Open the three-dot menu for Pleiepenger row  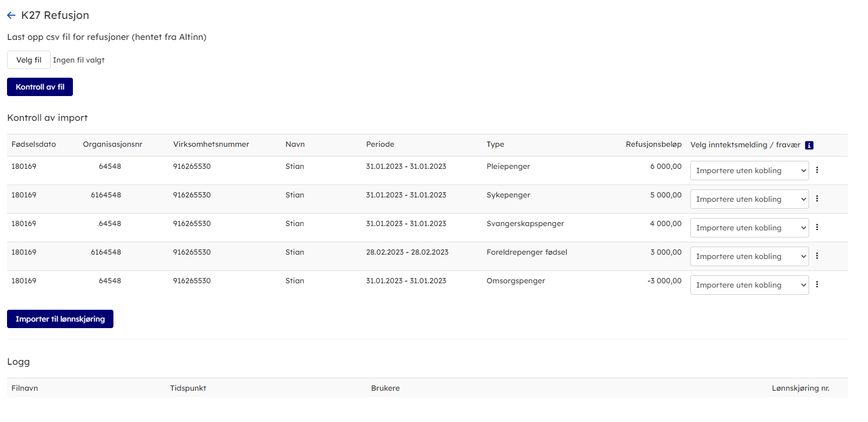[817, 170]
